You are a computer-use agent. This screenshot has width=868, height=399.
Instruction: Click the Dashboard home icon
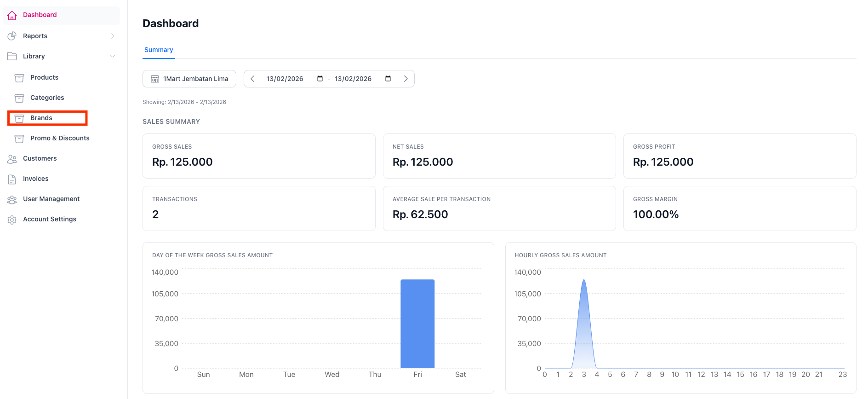tap(12, 15)
